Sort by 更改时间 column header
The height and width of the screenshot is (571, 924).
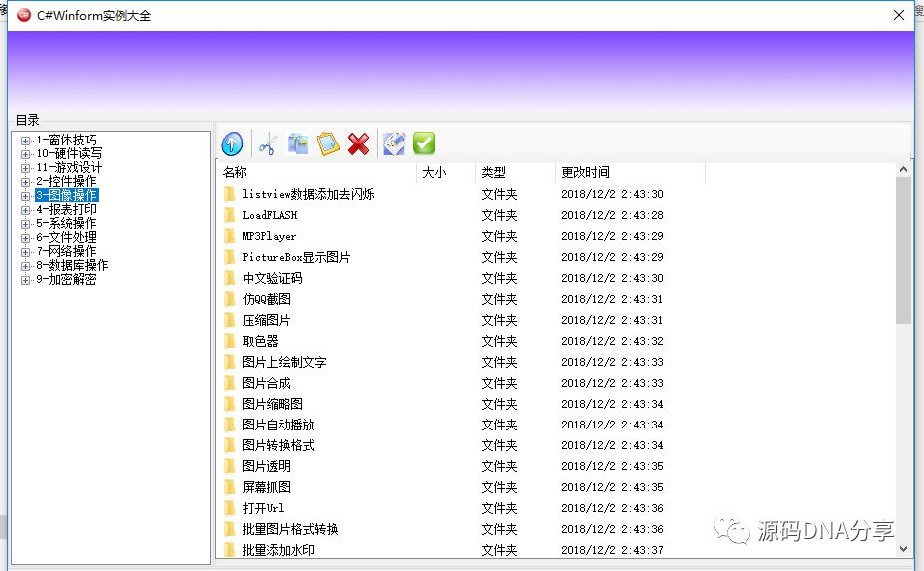[x=630, y=172]
